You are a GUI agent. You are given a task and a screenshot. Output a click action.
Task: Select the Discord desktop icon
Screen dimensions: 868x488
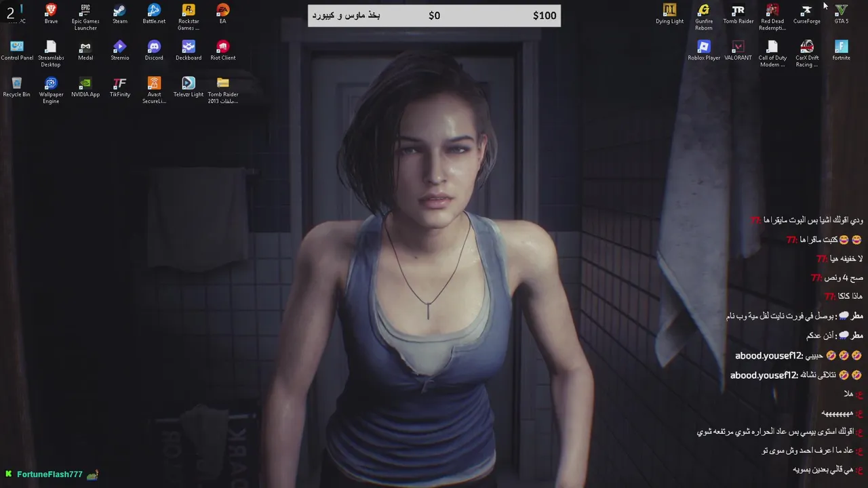pos(154,50)
